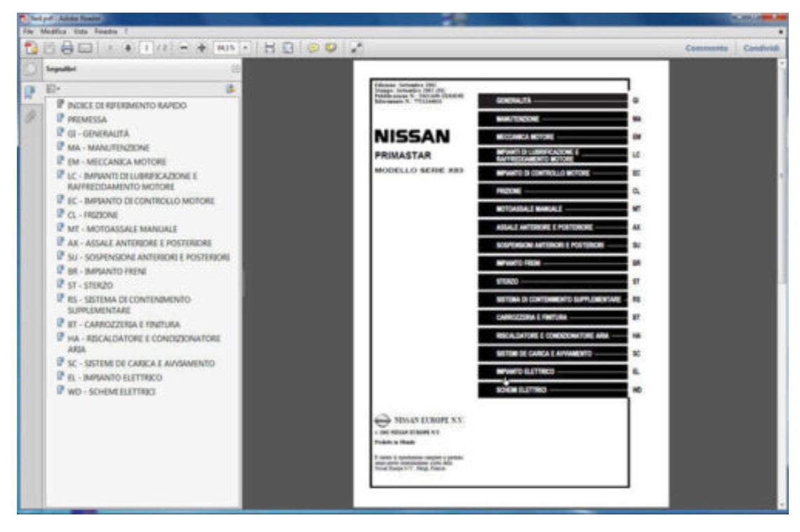Open the Finestra menu
800x532 pixels.
(106, 32)
